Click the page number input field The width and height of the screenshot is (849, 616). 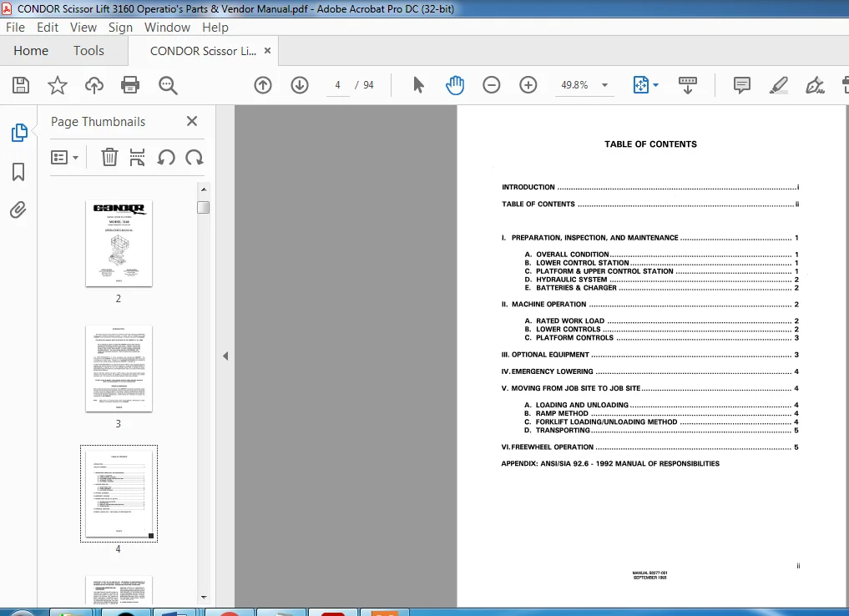click(x=337, y=85)
